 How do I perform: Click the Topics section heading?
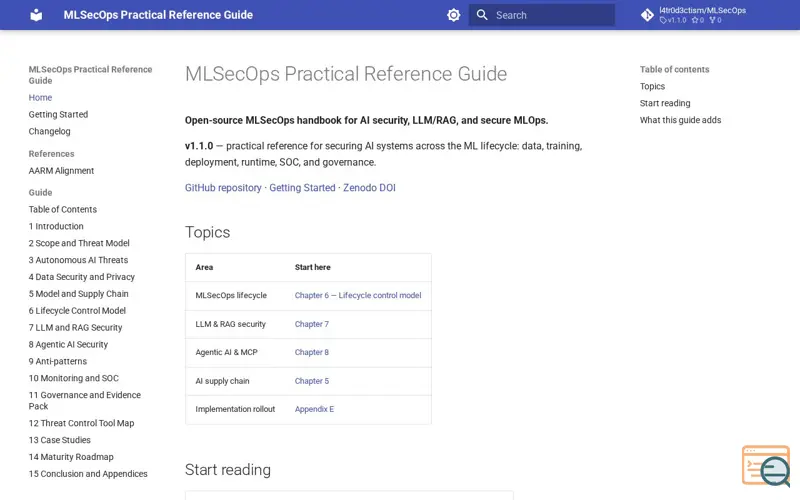(208, 232)
